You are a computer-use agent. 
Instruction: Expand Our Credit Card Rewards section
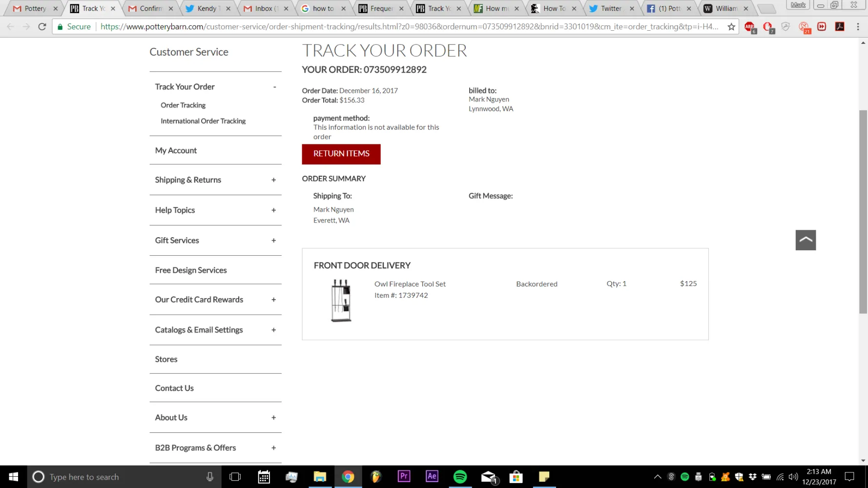coord(273,300)
